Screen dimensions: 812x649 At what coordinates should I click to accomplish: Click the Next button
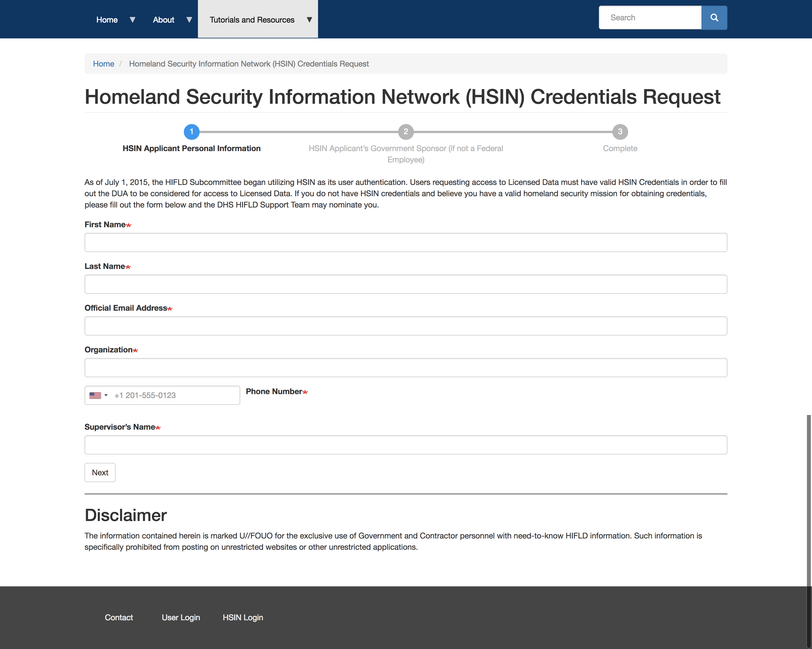(x=100, y=472)
